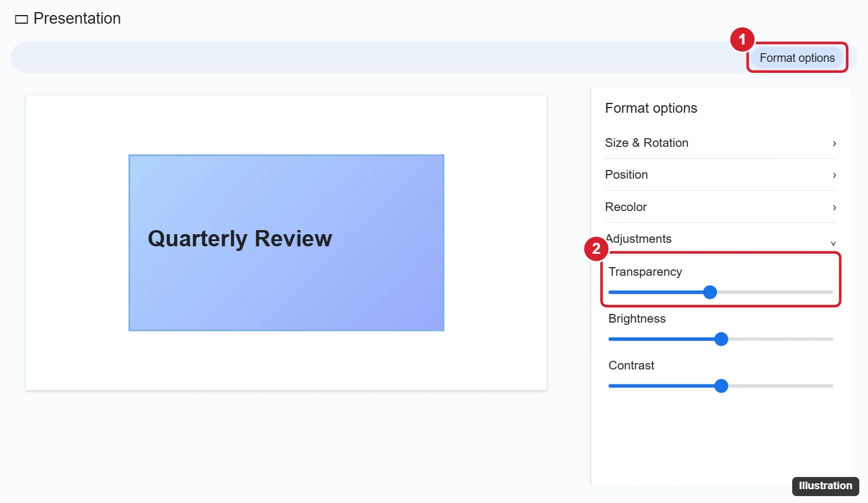Click the Presentation title text
The width and height of the screenshot is (868, 503).
[77, 19]
